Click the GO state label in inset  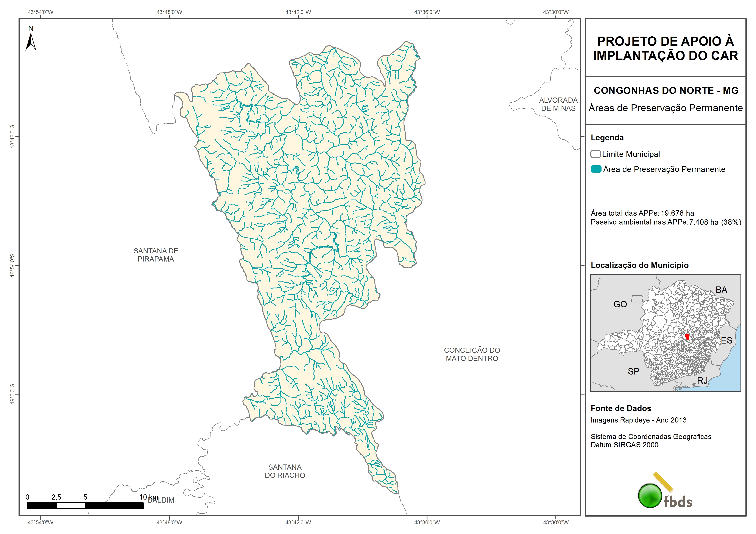[x=620, y=304]
